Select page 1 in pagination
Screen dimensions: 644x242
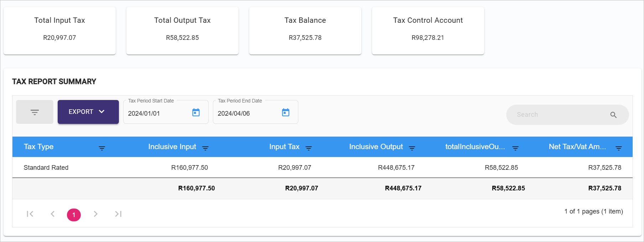tap(74, 215)
